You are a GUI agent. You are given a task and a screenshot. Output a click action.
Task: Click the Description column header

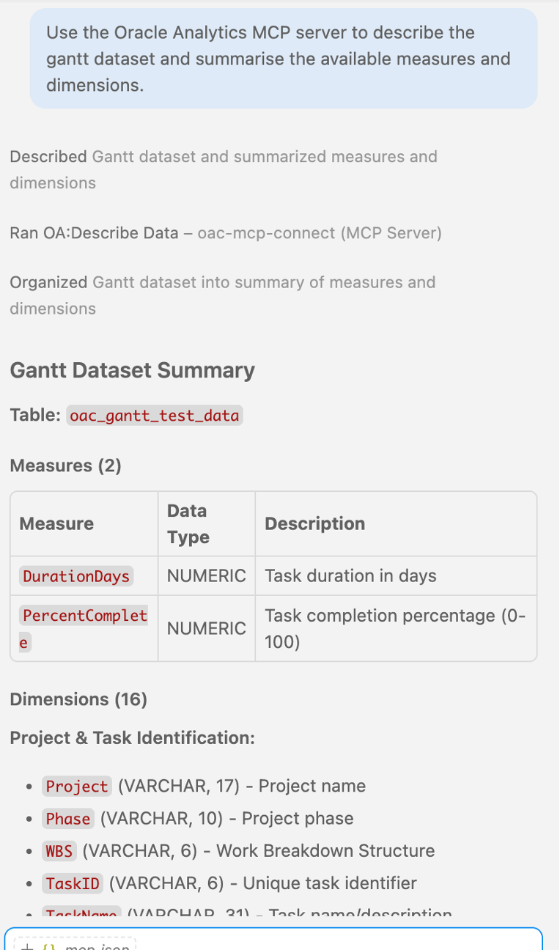pyautogui.click(x=315, y=523)
